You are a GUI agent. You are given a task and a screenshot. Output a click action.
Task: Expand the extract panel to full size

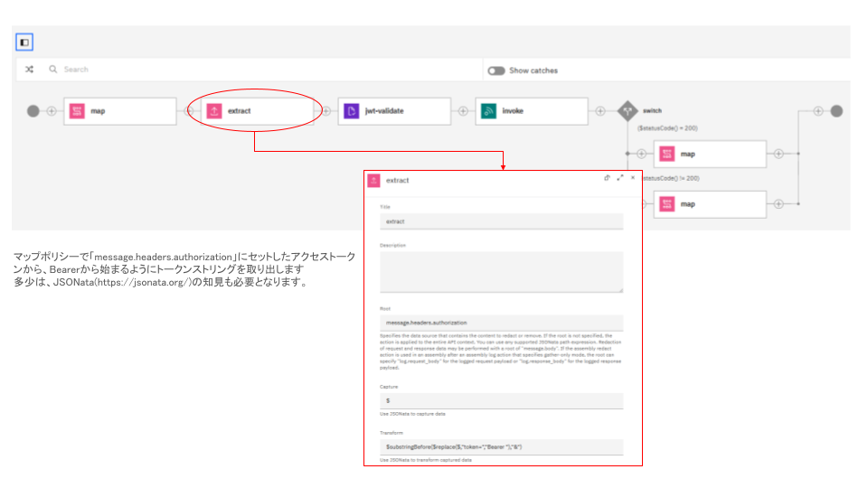[x=620, y=178]
